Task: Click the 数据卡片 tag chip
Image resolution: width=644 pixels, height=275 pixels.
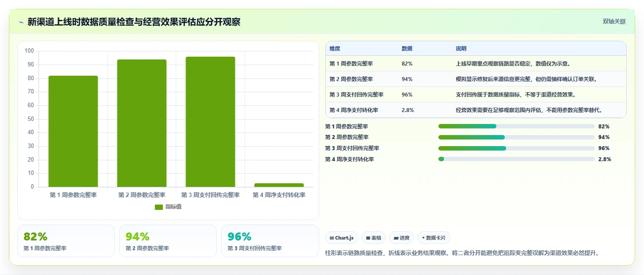Action: point(434,238)
